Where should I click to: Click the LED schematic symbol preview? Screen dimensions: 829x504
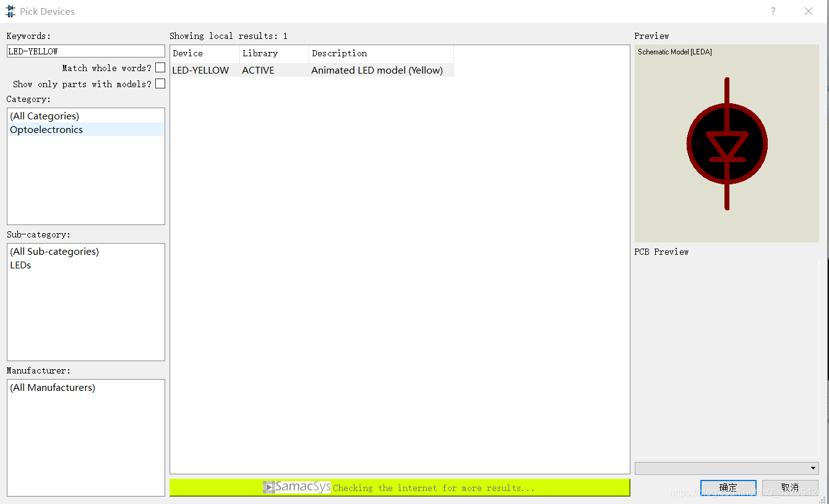tap(727, 143)
